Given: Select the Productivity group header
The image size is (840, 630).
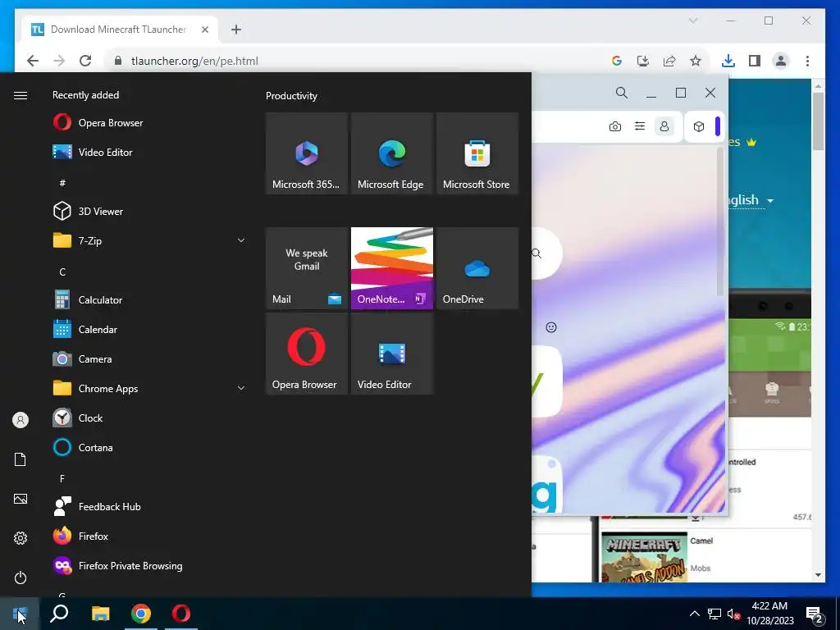Looking at the screenshot, I should tap(291, 96).
